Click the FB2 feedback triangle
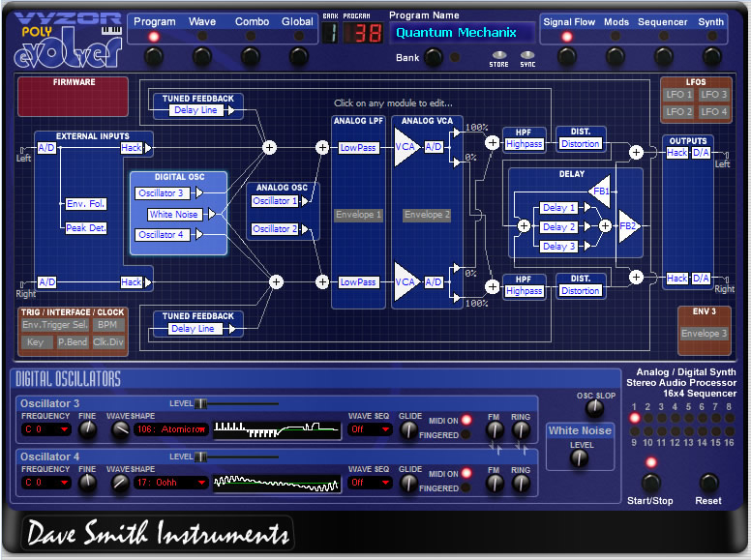The width and height of the screenshot is (751, 560). [628, 226]
